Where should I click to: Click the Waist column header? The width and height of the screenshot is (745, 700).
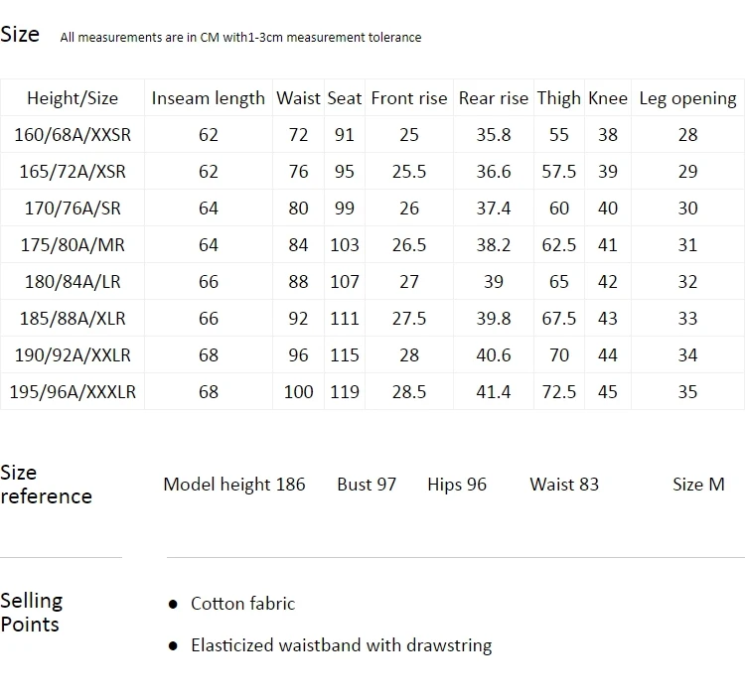click(x=298, y=98)
